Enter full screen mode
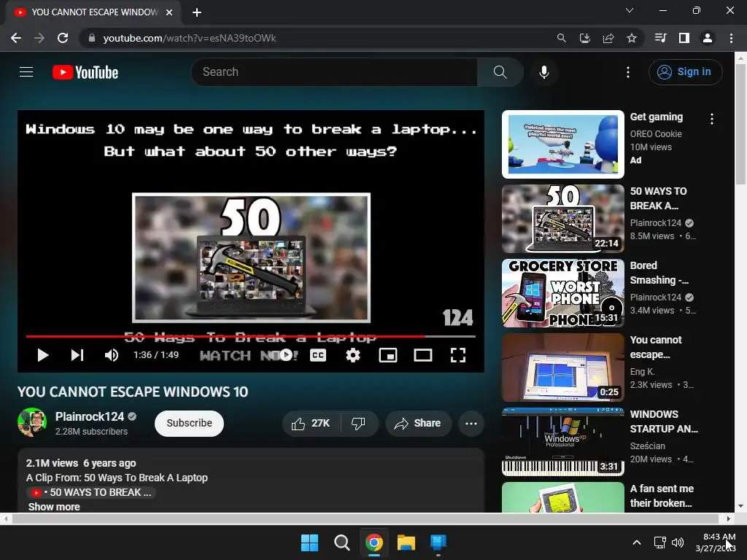 (x=458, y=355)
